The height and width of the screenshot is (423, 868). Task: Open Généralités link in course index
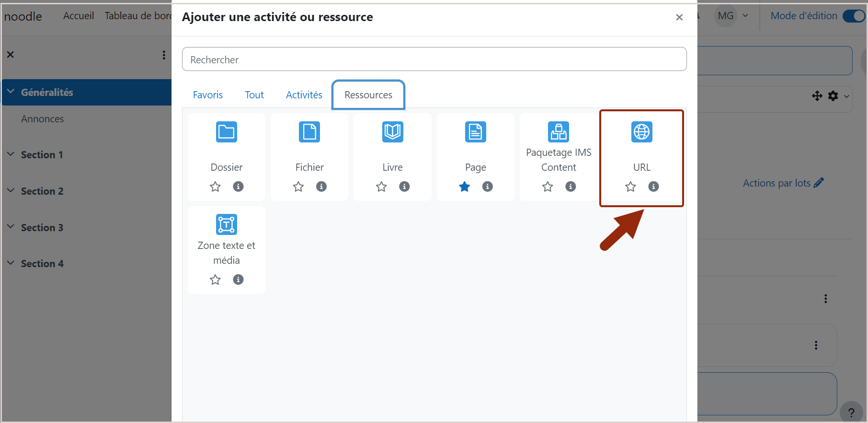pyautogui.click(x=47, y=93)
